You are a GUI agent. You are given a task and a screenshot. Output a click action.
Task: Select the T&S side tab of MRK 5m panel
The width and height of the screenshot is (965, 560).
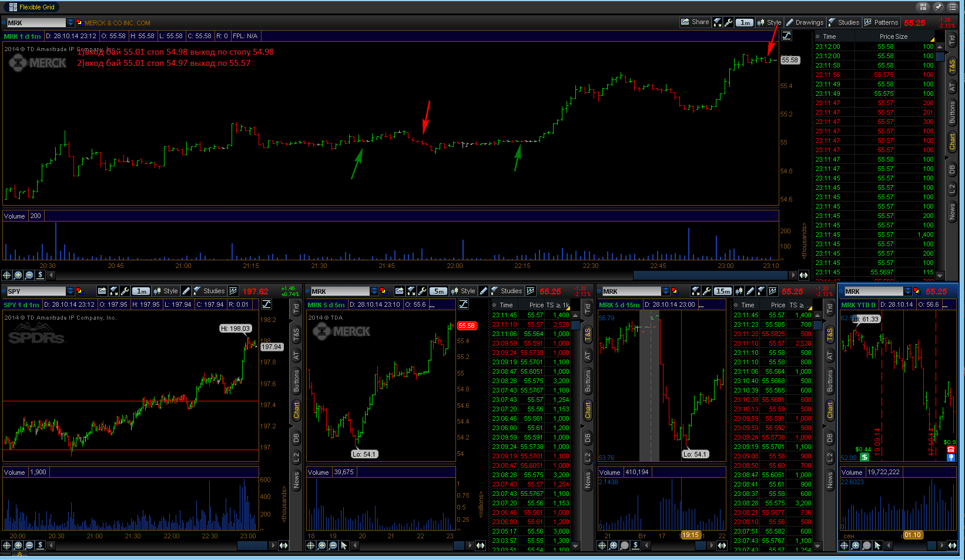pyautogui.click(x=588, y=335)
